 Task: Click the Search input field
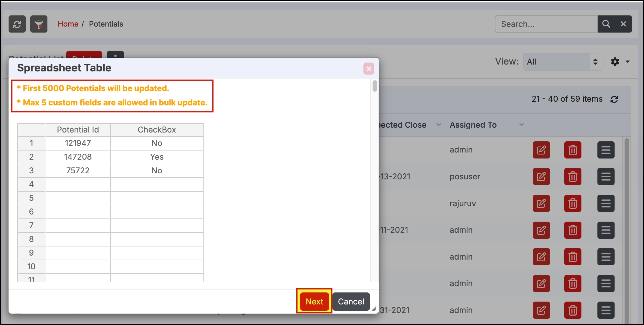pos(546,24)
